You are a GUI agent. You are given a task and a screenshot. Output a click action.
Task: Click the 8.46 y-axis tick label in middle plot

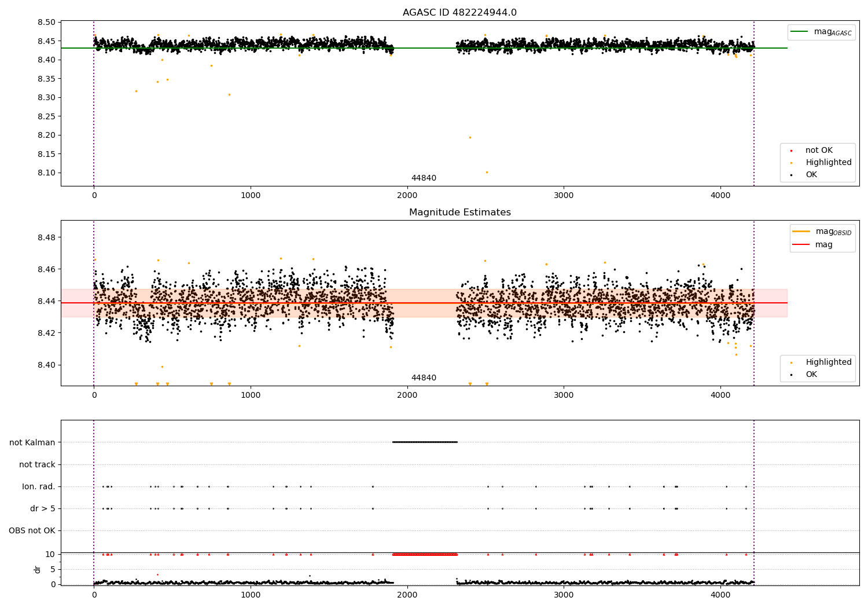coord(47,270)
